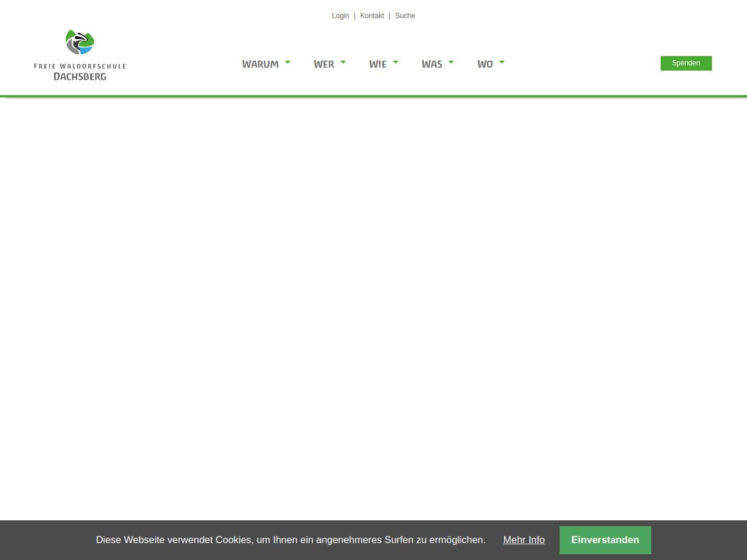The image size is (747, 560).
Task: Accept cookies with the Einverstanden button
Action: coord(605,540)
